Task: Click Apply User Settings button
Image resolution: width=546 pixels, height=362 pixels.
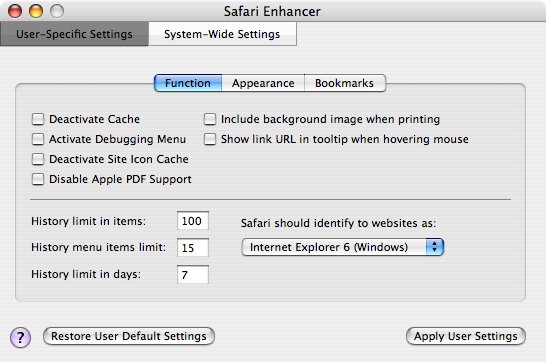Action: coord(466,336)
